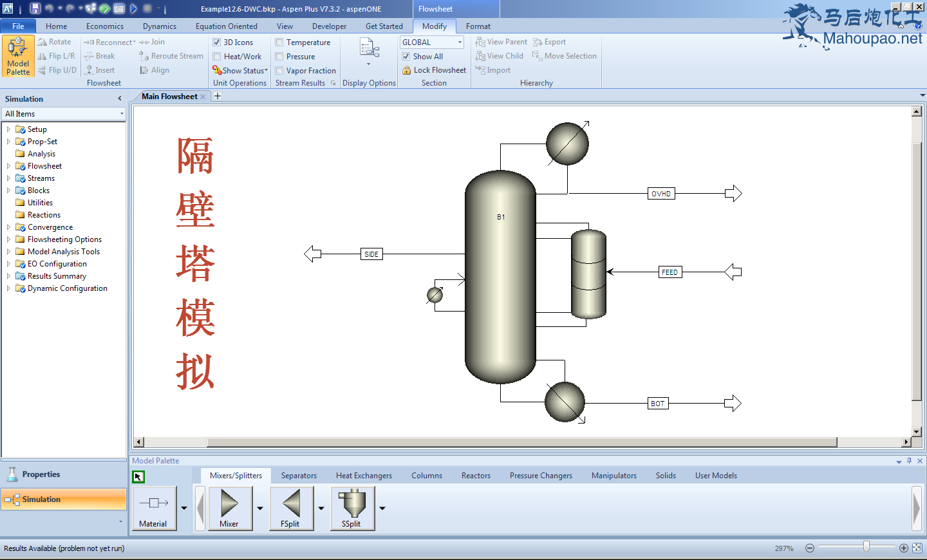Open the Model Palette button in ribbon
The height and width of the screenshot is (560, 927).
pyautogui.click(x=18, y=56)
